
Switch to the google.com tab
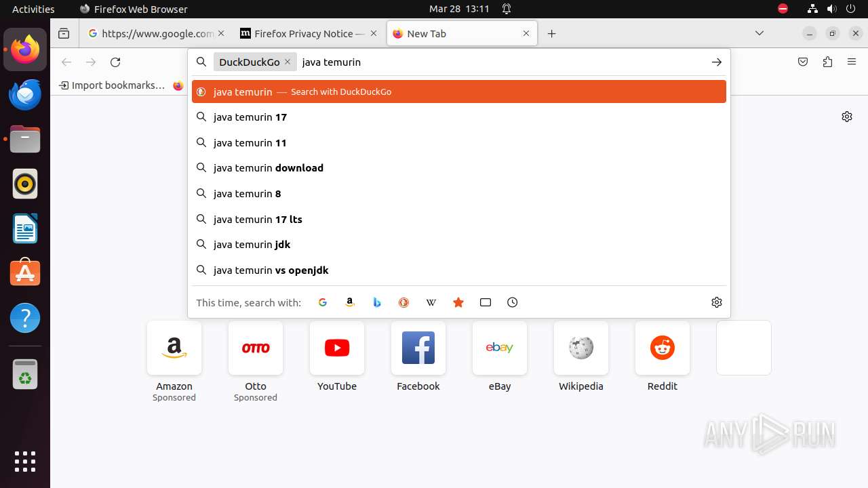click(157, 33)
